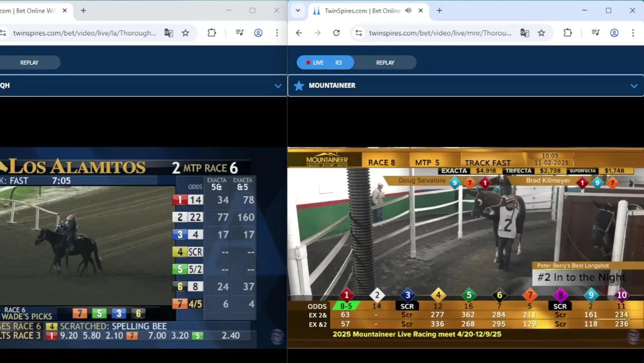This screenshot has height=363, width=644.
Task: Open extensions menu in right browser window
Action: pyautogui.click(x=567, y=33)
